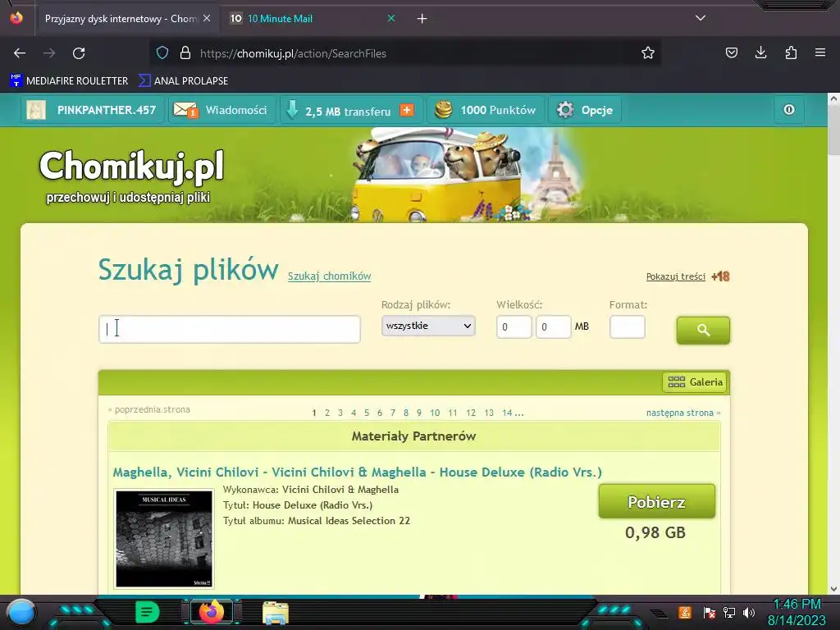
Task: Open Wiadomości messages envelope
Action: pyautogui.click(x=221, y=110)
